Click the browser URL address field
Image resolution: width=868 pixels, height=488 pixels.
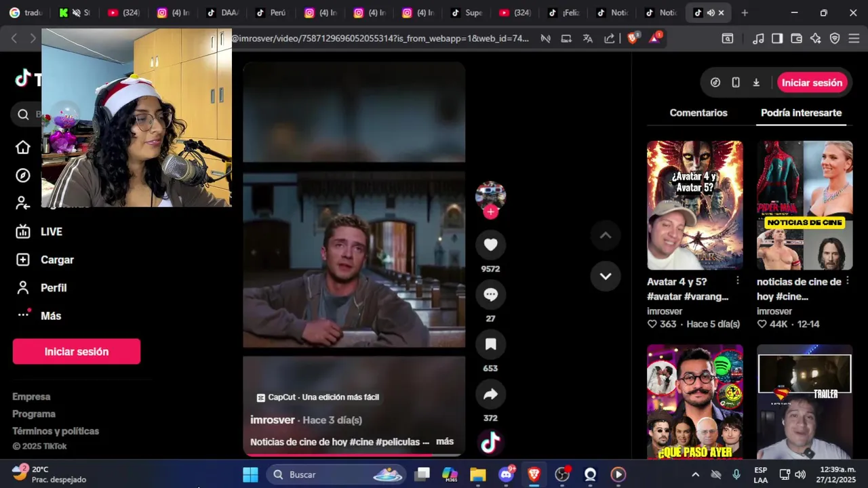380,39
